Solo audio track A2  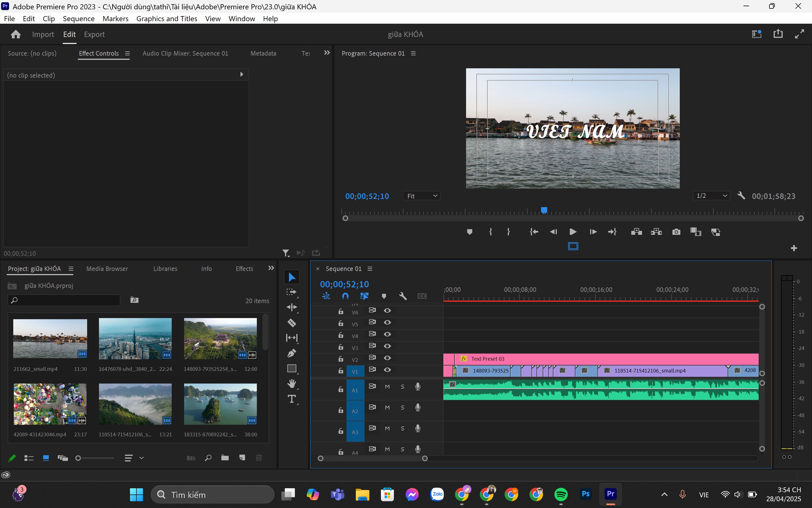pos(402,408)
